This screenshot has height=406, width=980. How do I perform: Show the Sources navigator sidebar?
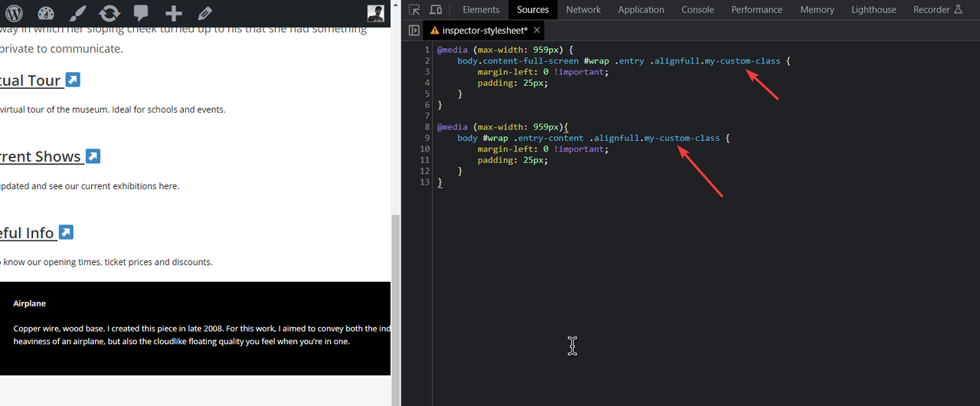[x=414, y=31]
